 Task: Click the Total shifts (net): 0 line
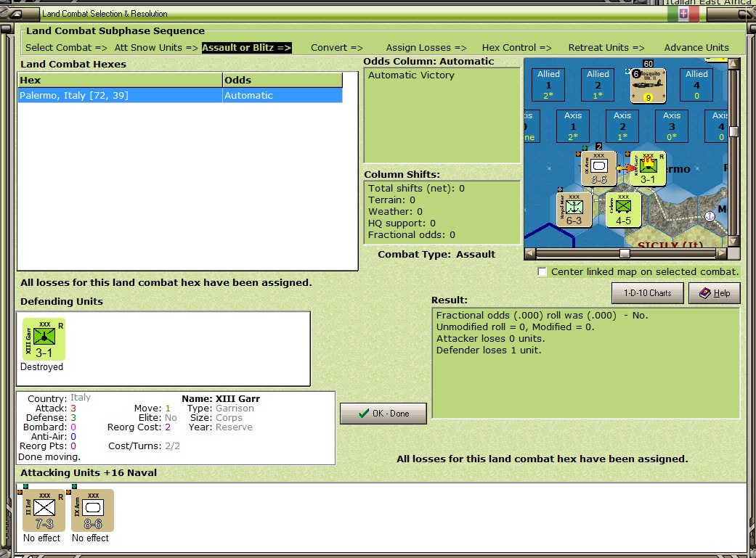click(416, 189)
